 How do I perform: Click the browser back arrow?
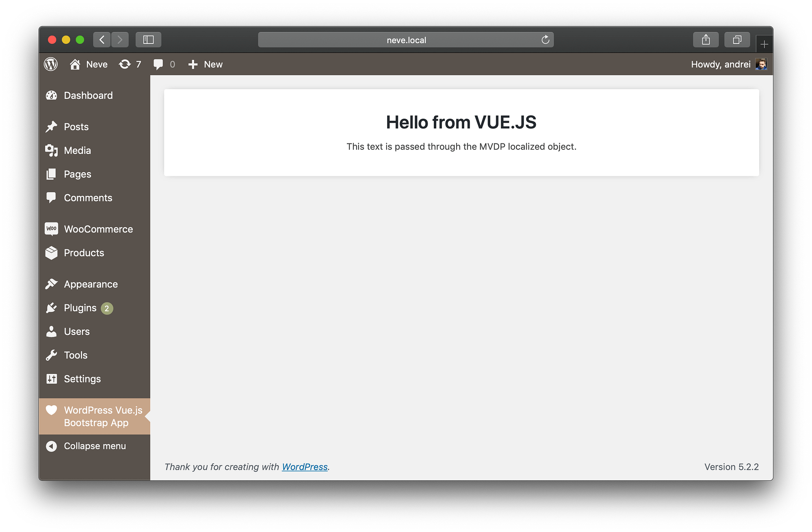pyautogui.click(x=102, y=40)
